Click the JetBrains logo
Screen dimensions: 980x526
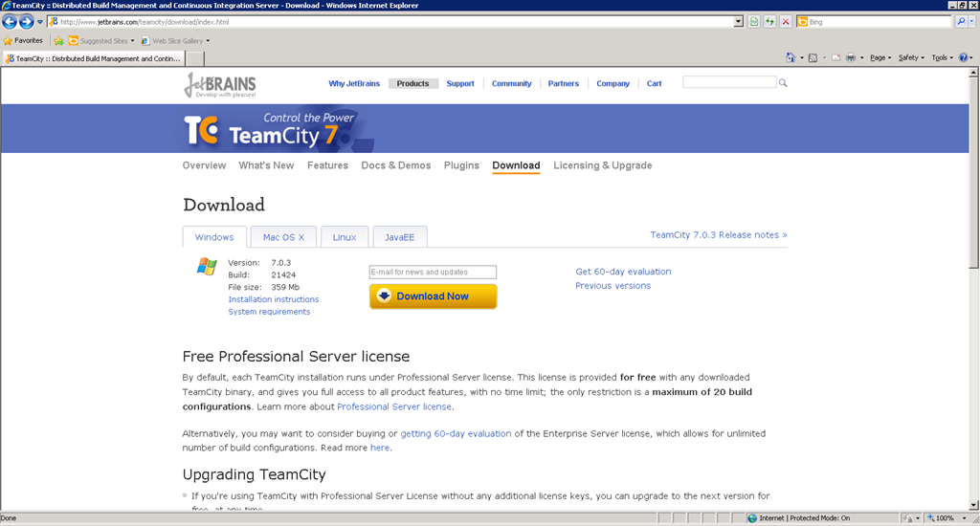coord(220,85)
